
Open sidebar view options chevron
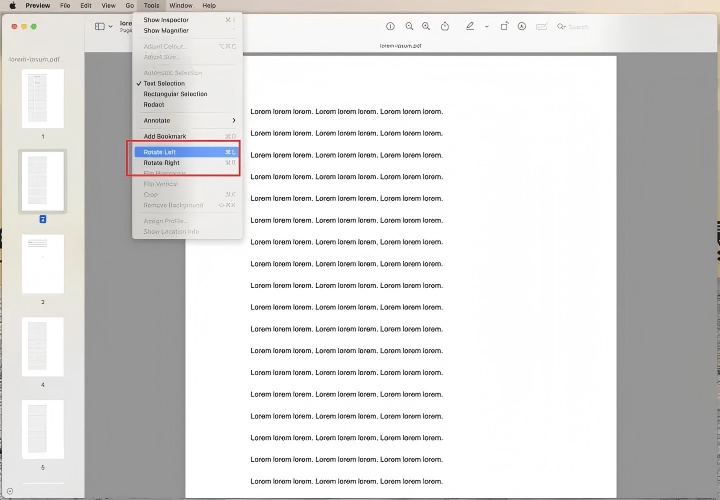110,27
